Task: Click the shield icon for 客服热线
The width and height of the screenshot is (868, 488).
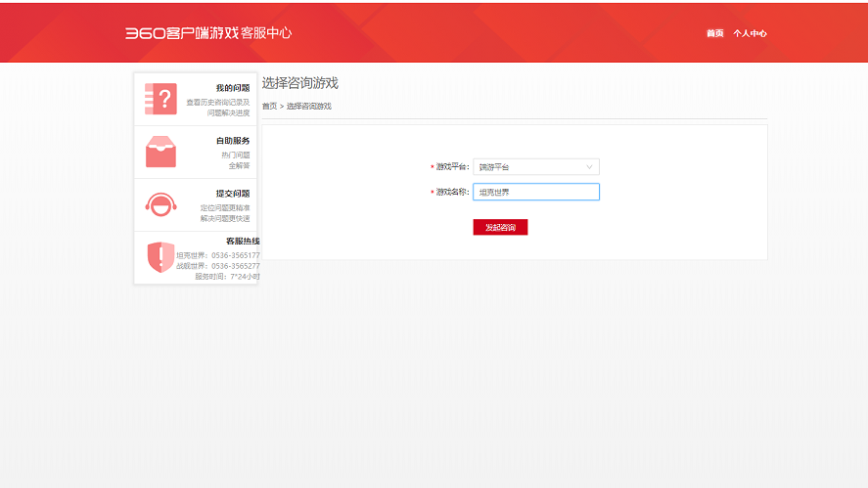Action: pyautogui.click(x=160, y=257)
